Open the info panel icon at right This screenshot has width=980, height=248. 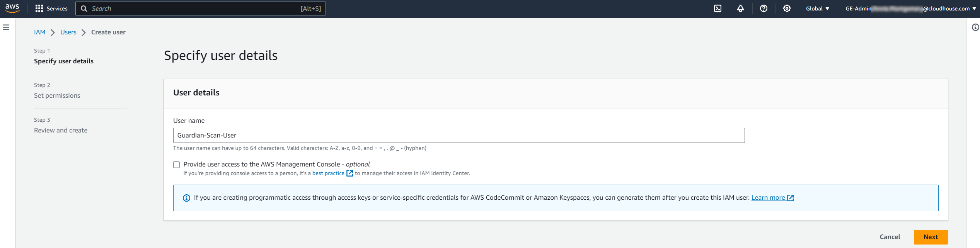tap(975, 27)
